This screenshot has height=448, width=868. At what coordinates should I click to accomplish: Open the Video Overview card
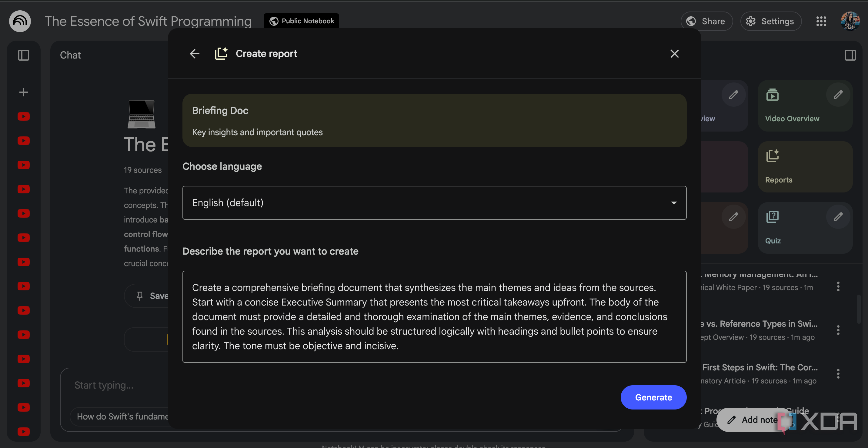[x=805, y=105]
